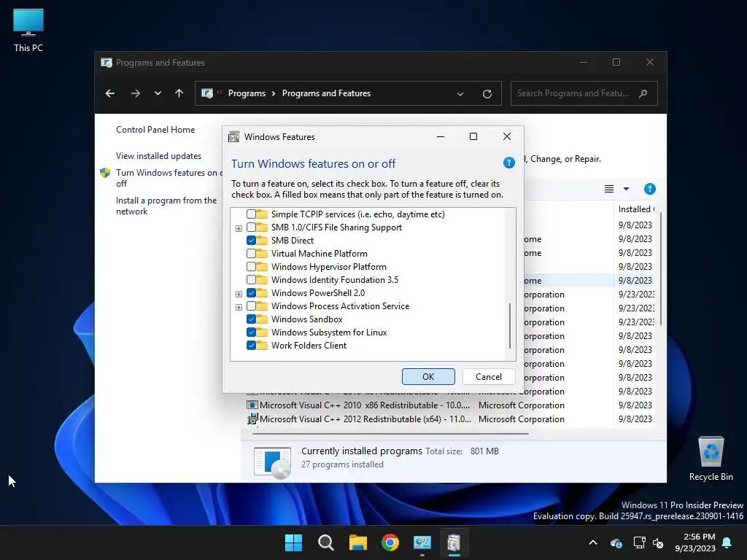Image resolution: width=747 pixels, height=560 pixels.
Task: Click the Currently installed programs icon
Action: coord(273,462)
